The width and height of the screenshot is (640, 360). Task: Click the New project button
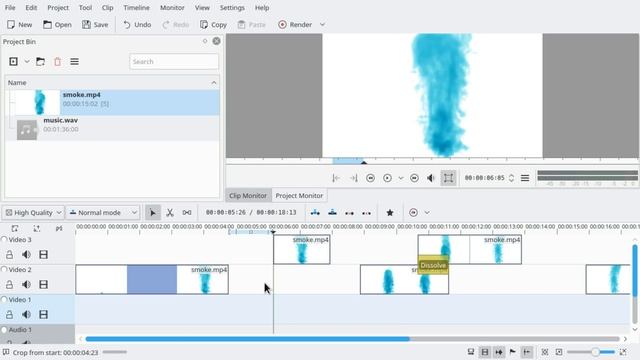tap(20, 24)
